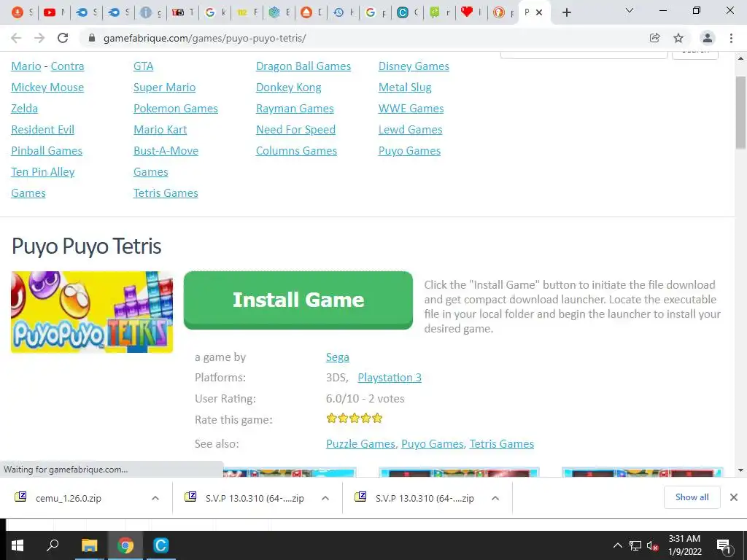
Task: Open the Donkey Kong link
Action: 289,87
